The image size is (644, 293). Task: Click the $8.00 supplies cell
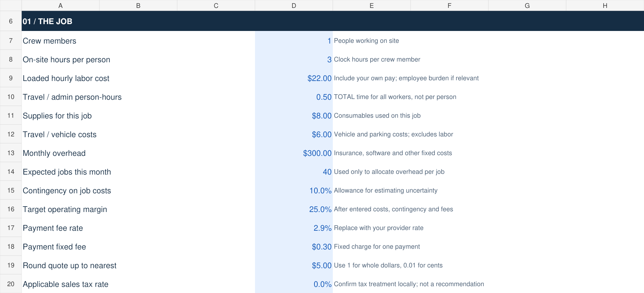(294, 116)
